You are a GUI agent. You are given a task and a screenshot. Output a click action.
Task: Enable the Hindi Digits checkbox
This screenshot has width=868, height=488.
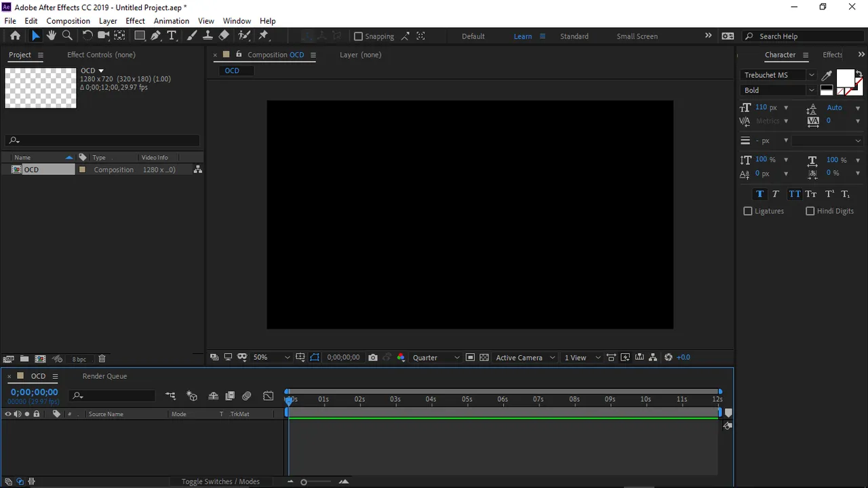pyautogui.click(x=810, y=211)
